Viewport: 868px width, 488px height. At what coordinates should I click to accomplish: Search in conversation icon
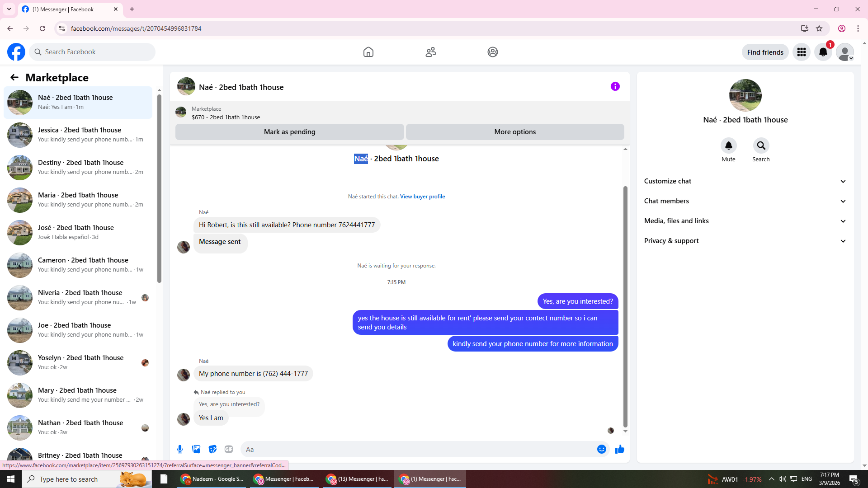tap(761, 145)
